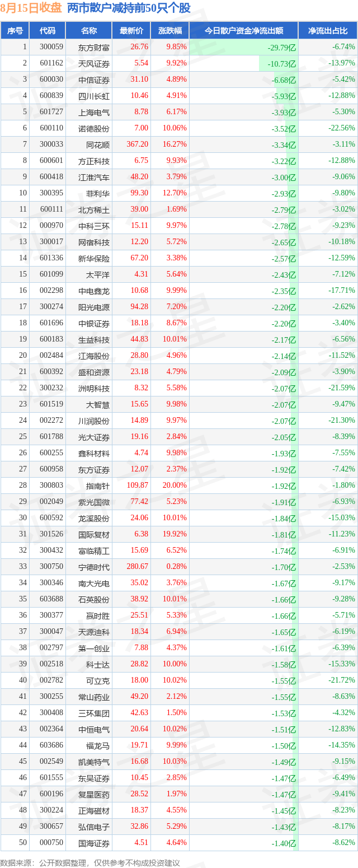Click 诺德股份 in the name column
Screen dimensions: 358x868
94,128
